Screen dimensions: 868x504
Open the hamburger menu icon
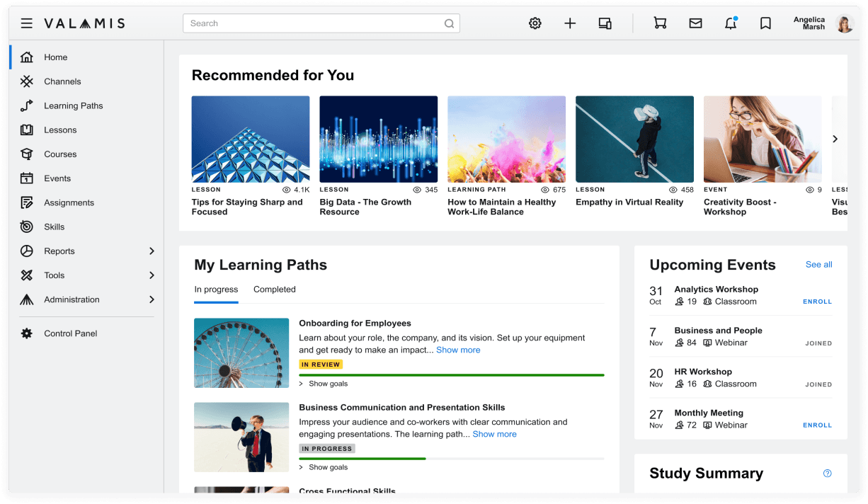coord(26,23)
